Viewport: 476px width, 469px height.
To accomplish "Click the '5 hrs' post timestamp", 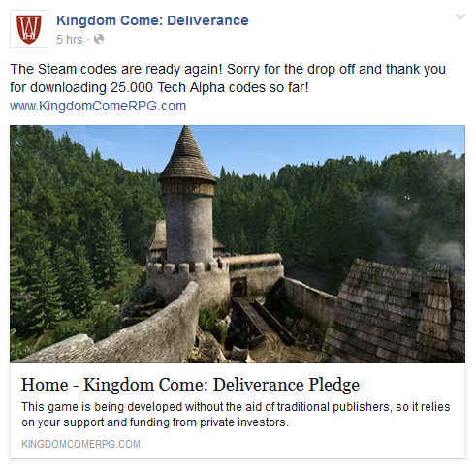I will [x=70, y=40].
